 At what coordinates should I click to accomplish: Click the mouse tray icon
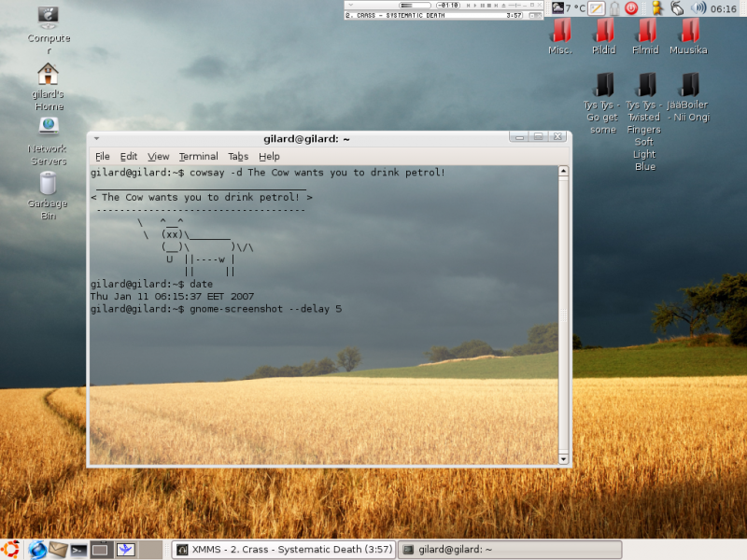click(677, 8)
